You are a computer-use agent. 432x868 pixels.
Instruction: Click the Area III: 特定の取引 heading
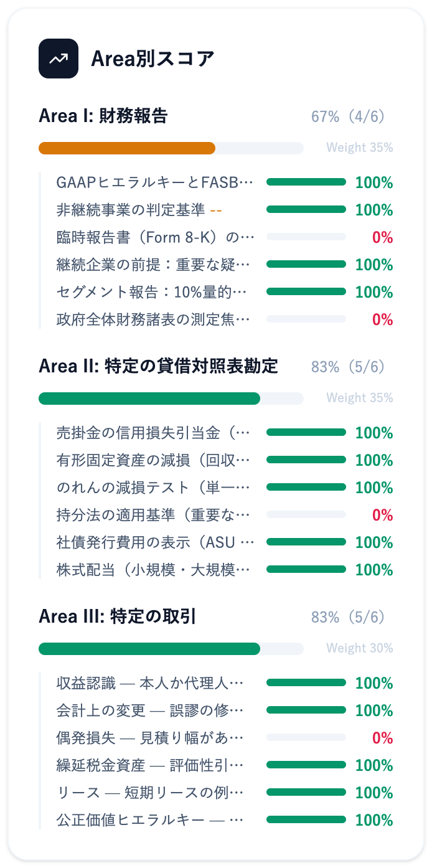117,616
